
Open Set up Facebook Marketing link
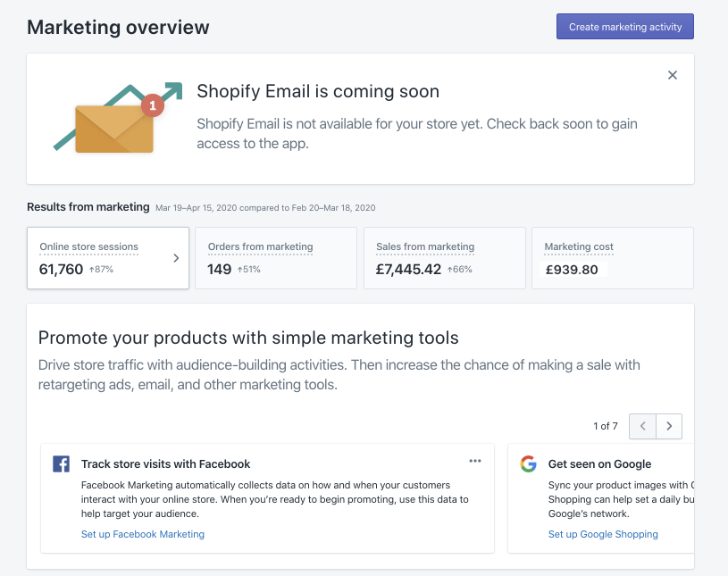point(143,534)
